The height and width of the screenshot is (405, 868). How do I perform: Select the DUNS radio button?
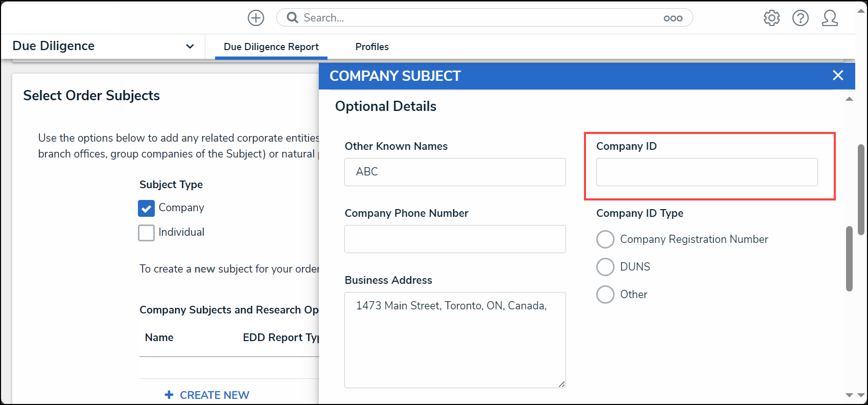pos(605,267)
